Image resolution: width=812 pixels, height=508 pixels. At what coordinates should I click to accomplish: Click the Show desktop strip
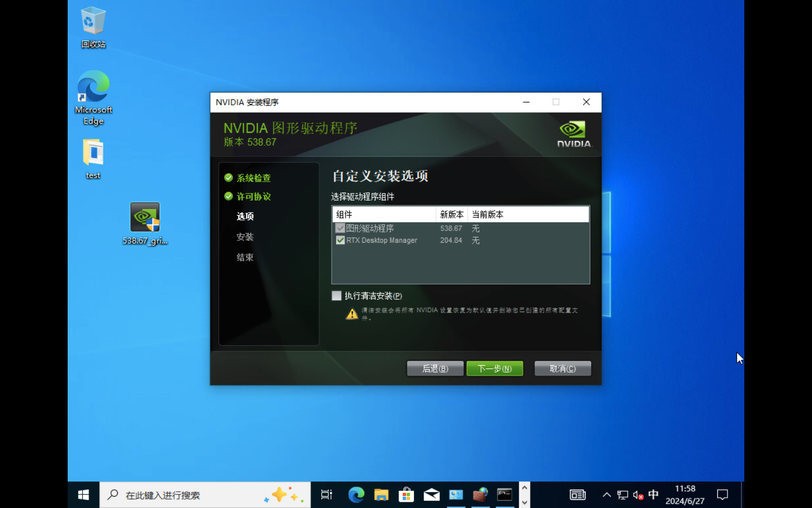pos(742,495)
